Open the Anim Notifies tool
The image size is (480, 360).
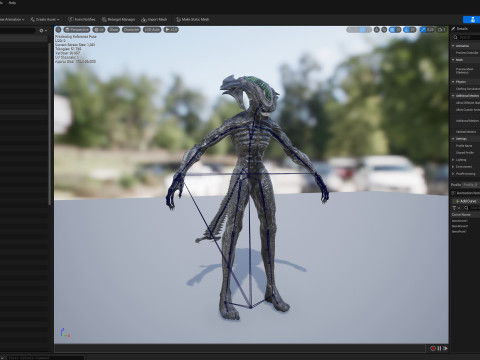[82, 19]
